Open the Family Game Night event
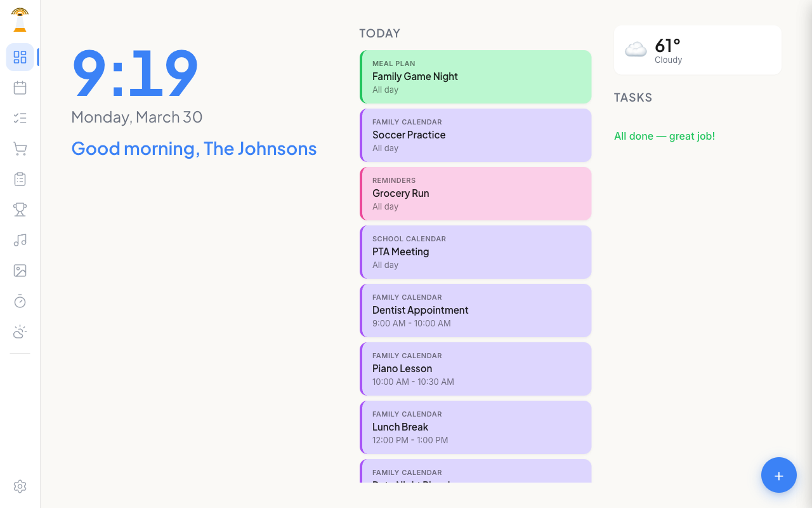Image resolution: width=812 pixels, height=508 pixels. [476, 77]
